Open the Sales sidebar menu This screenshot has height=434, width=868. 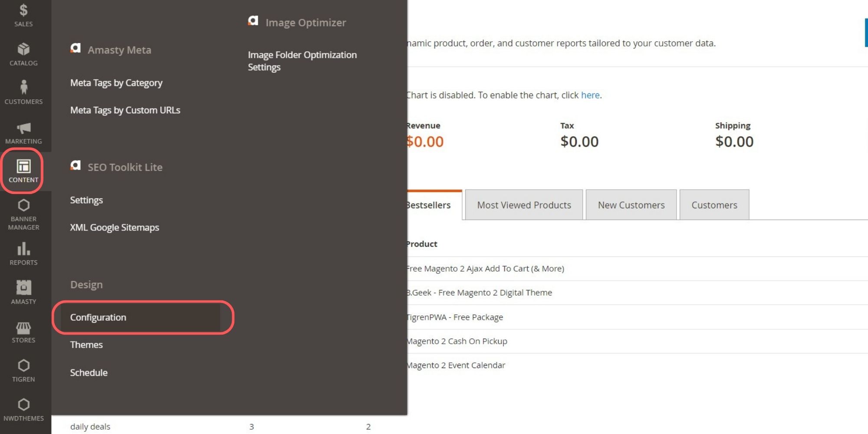pyautogui.click(x=23, y=15)
